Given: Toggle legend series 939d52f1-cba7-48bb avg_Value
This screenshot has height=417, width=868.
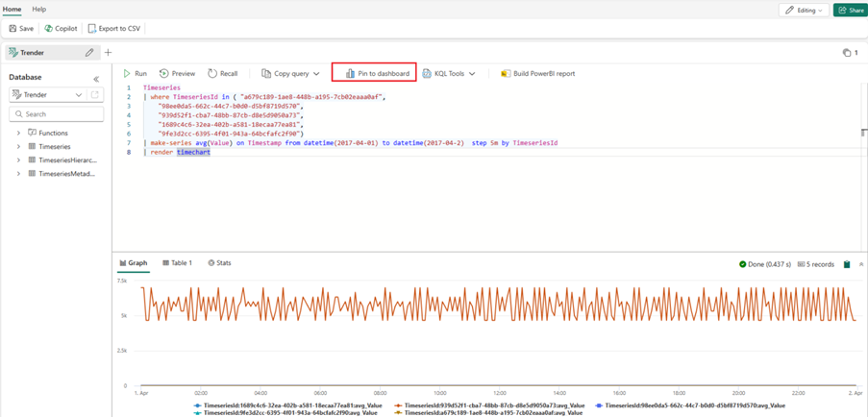Looking at the screenshot, I should pos(491,405).
